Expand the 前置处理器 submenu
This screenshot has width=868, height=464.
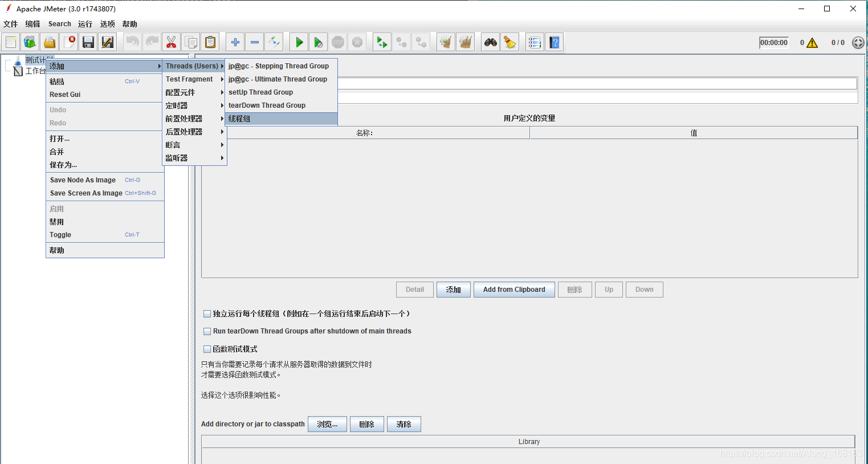194,119
